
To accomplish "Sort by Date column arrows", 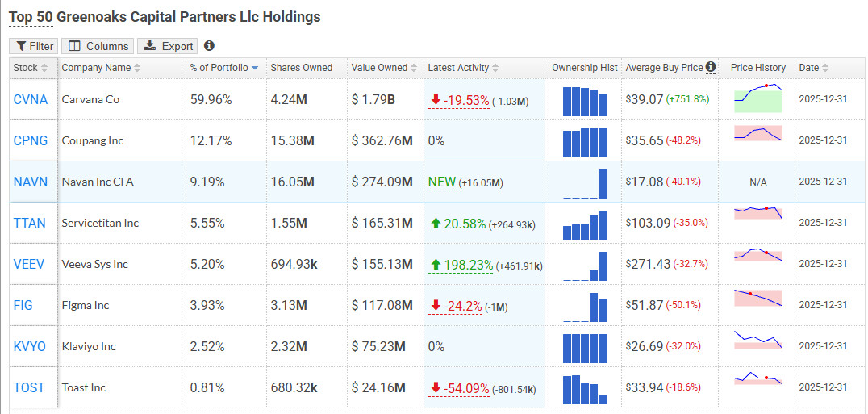I will tap(825, 68).
